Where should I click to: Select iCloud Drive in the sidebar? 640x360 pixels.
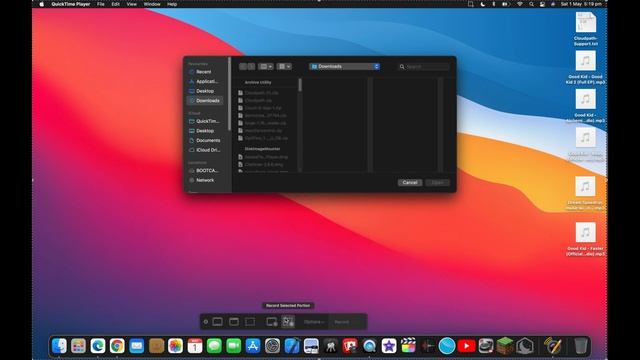pos(205,150)
